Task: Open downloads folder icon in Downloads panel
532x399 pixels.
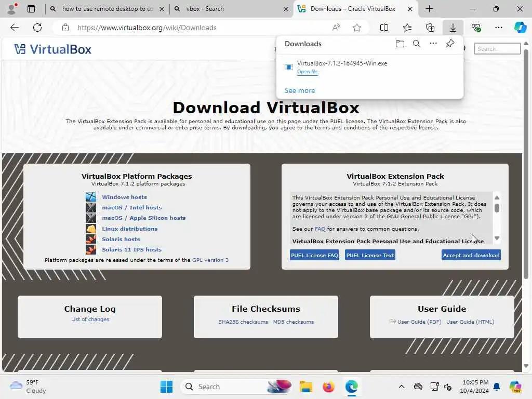Action: [400, 44]
